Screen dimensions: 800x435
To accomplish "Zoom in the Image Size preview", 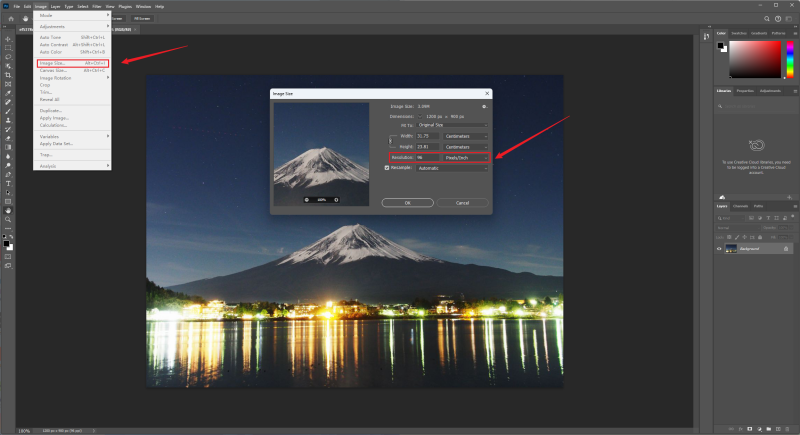I will click(x=335, y=199).
